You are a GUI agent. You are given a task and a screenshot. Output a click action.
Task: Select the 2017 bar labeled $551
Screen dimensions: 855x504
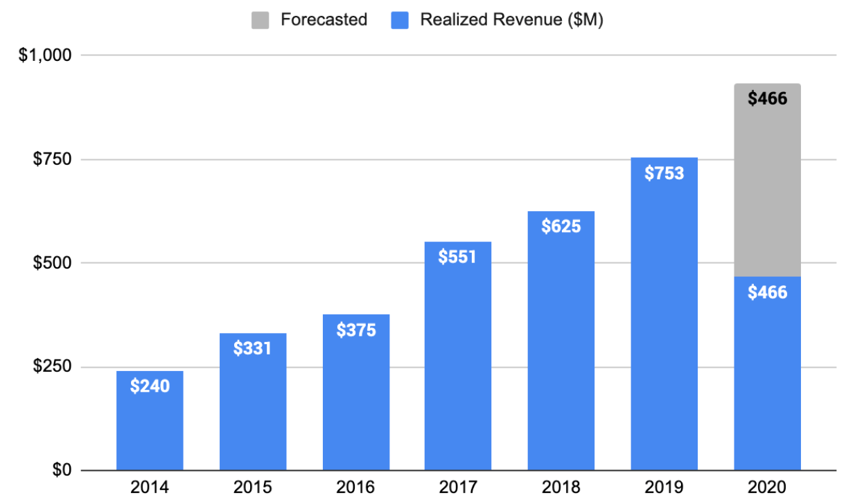click(x=458, y=356)
